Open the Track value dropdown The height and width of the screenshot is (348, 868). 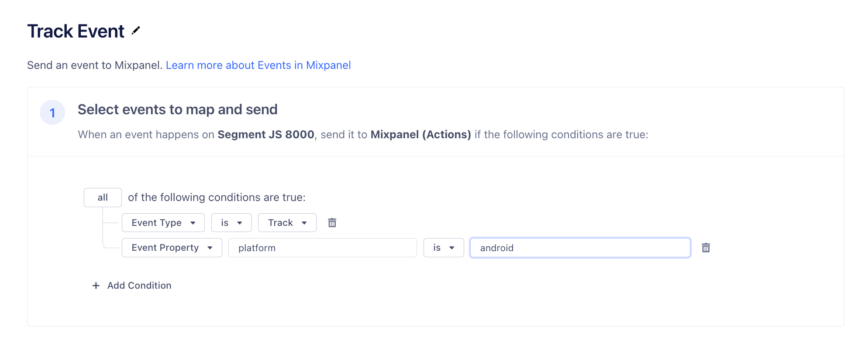pyautogui.click(x=287, y=223)
